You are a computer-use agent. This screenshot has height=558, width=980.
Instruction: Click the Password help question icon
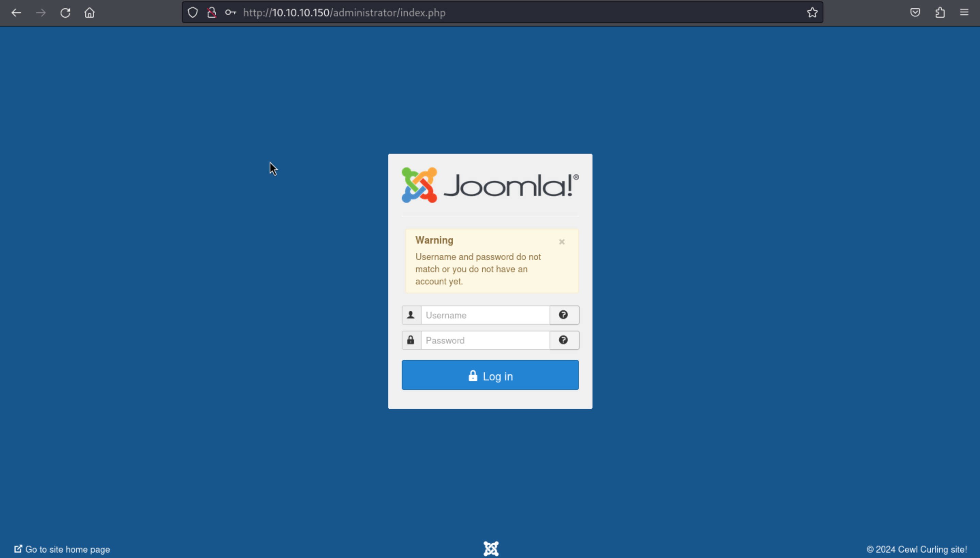tap(564, 340)
